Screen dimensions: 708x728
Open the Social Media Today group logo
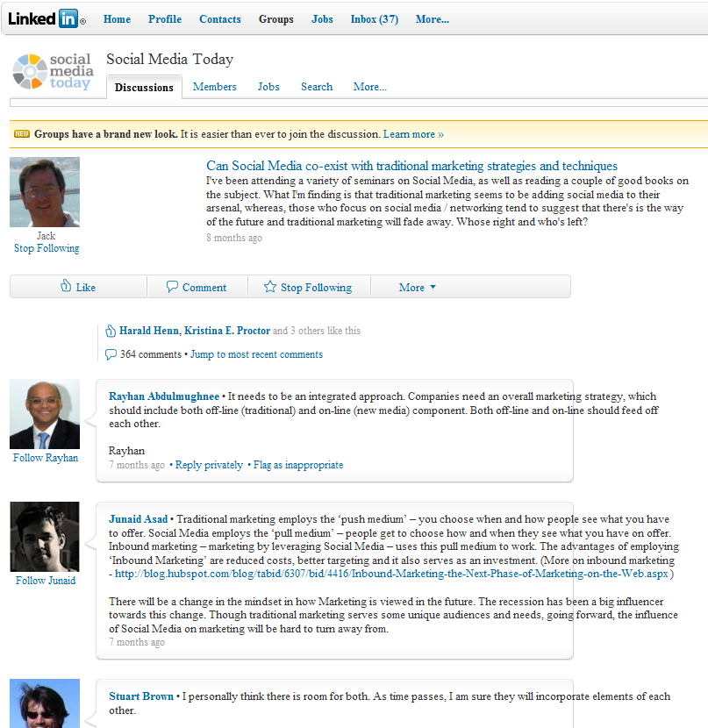tap(53, 71)
